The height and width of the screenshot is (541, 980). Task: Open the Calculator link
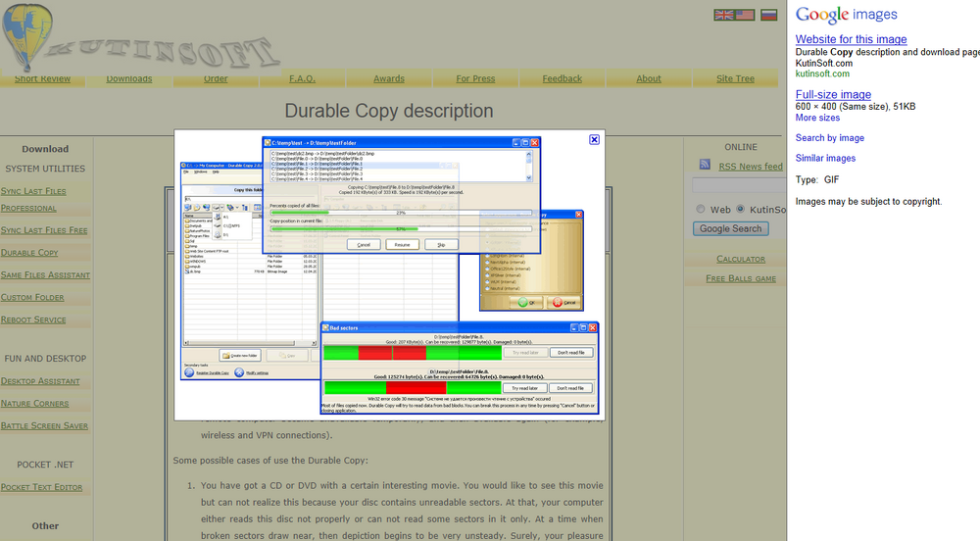[741, 259]
